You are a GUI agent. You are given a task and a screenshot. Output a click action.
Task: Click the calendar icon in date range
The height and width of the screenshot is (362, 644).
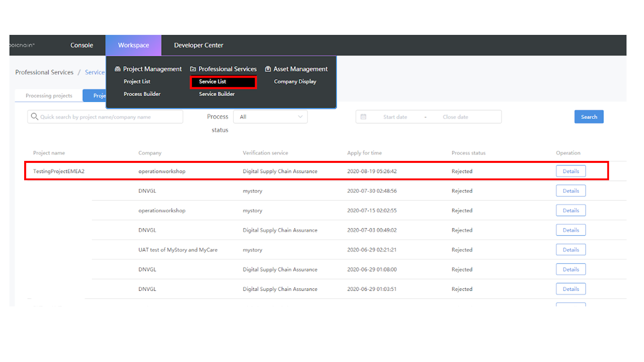363,117
